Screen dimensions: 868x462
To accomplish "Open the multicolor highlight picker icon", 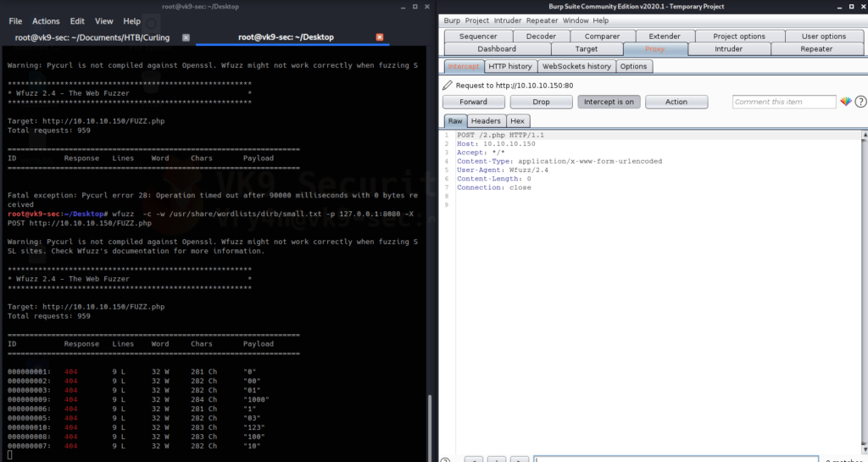I will 846,102.
